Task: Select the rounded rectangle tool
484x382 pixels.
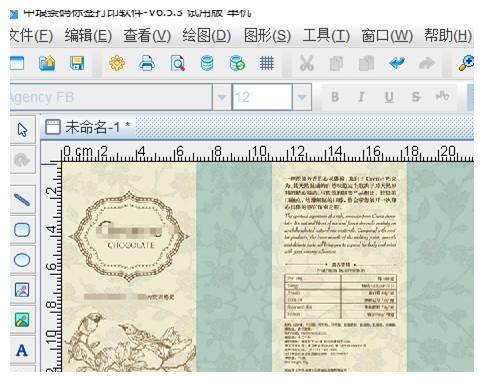Action: [22, 230]
